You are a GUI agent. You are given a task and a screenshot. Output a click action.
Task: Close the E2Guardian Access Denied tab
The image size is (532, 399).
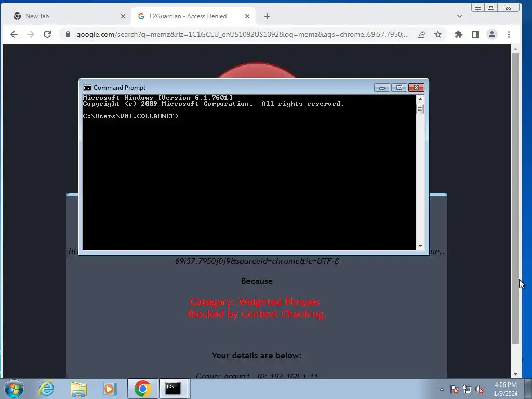pos(247,16)
